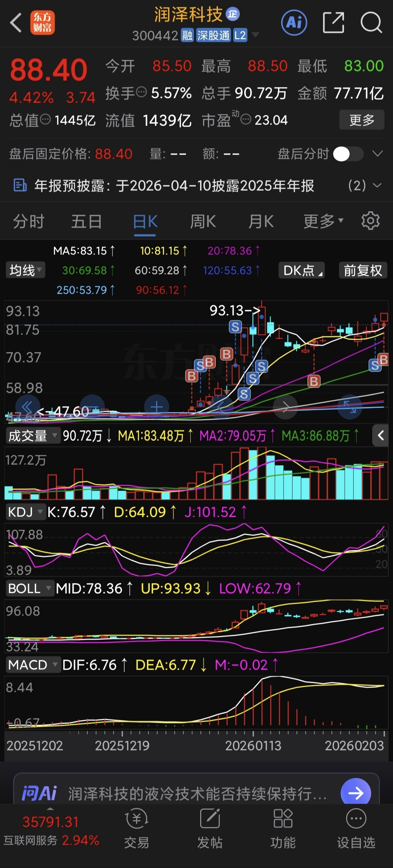Send question with the arrow button

pyautogui.click(x=356, y=793)
